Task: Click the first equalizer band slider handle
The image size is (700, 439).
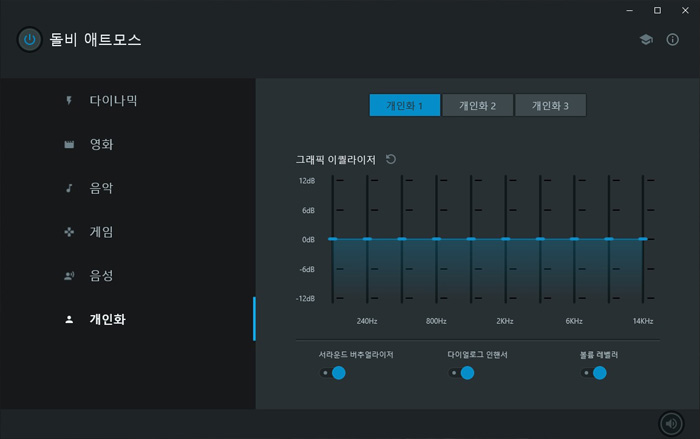Action: click(x=333, y=239)
